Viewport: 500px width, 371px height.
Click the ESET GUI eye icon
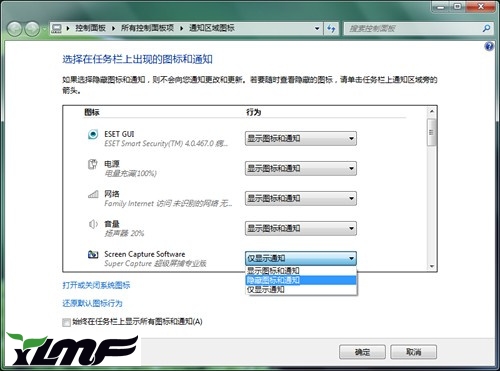[x=93, y=134]
